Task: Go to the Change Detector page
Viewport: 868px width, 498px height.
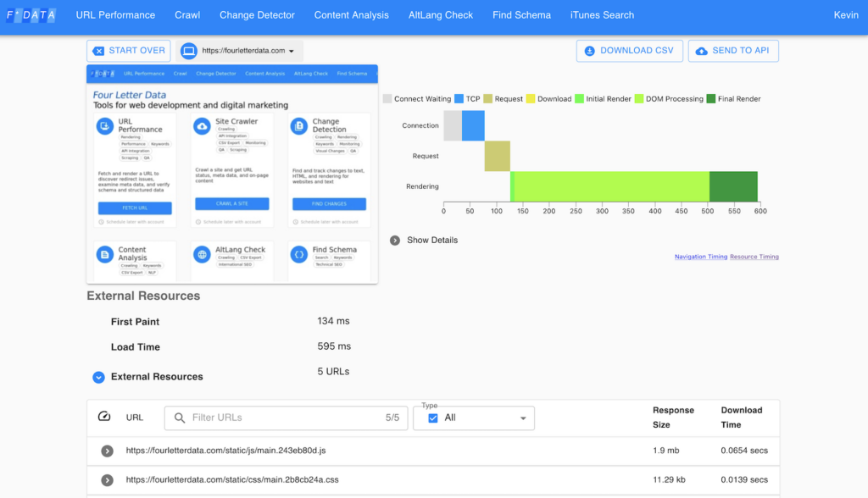Action: [x=257, y=15]
